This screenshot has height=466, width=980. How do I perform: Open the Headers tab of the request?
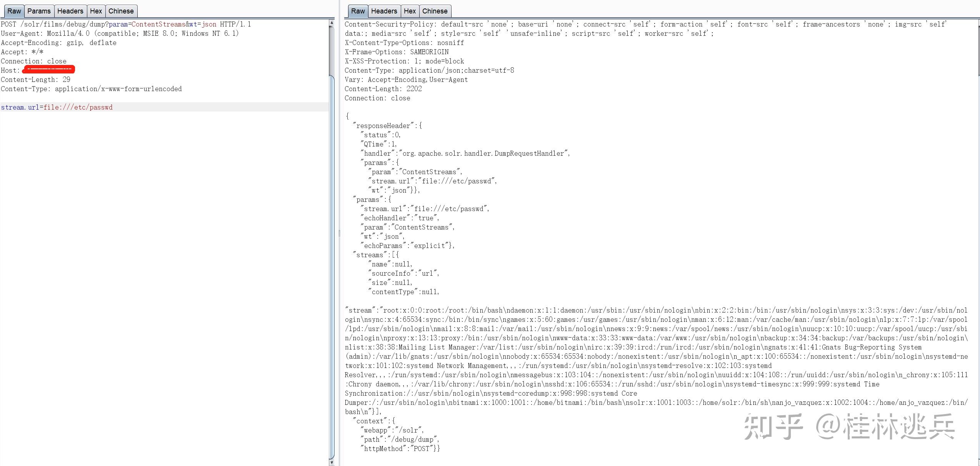(70, 11)
